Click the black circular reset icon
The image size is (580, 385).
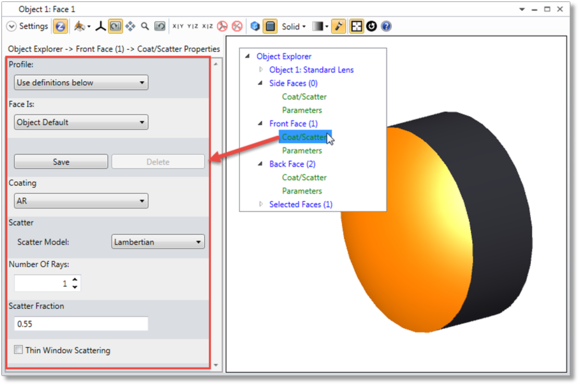point(371,26)
